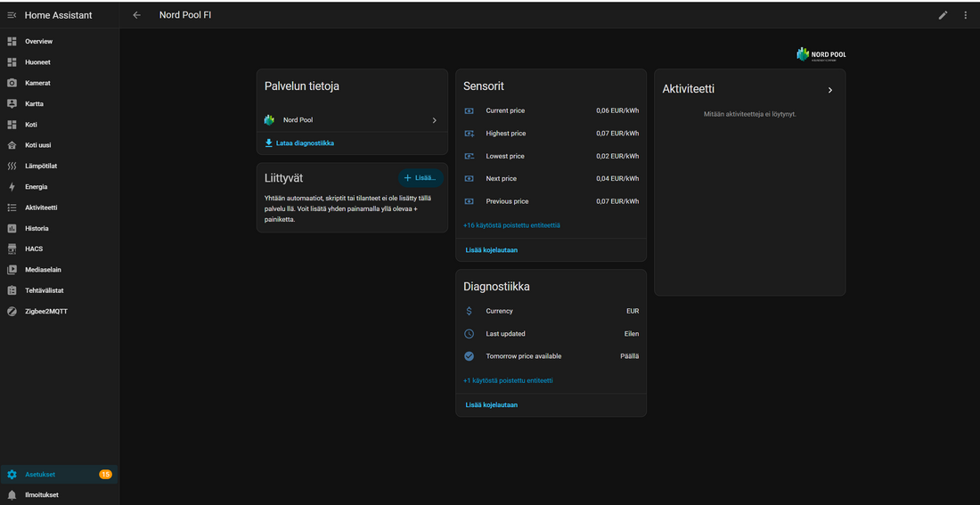The width and height of the screenshot is (980, 505).
Task: Click the Eilen last updated value
Action: (x=632, y=334)
